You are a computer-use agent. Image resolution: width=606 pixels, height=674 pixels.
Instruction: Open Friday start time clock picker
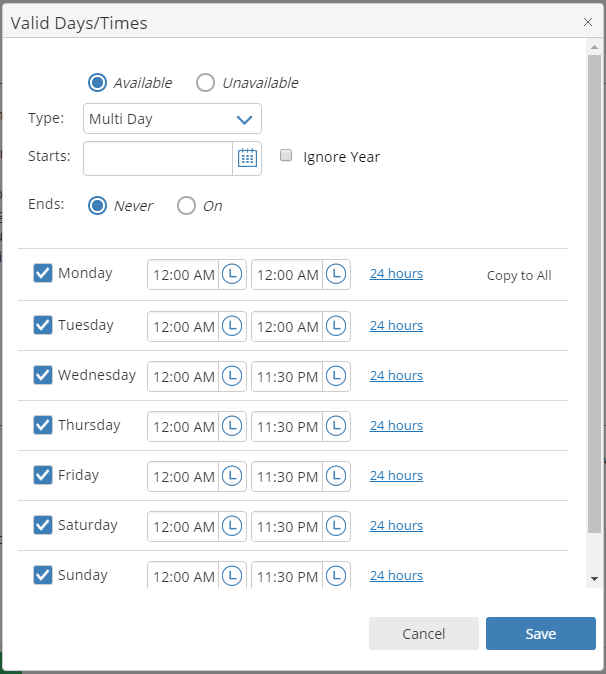pos(232,476)
